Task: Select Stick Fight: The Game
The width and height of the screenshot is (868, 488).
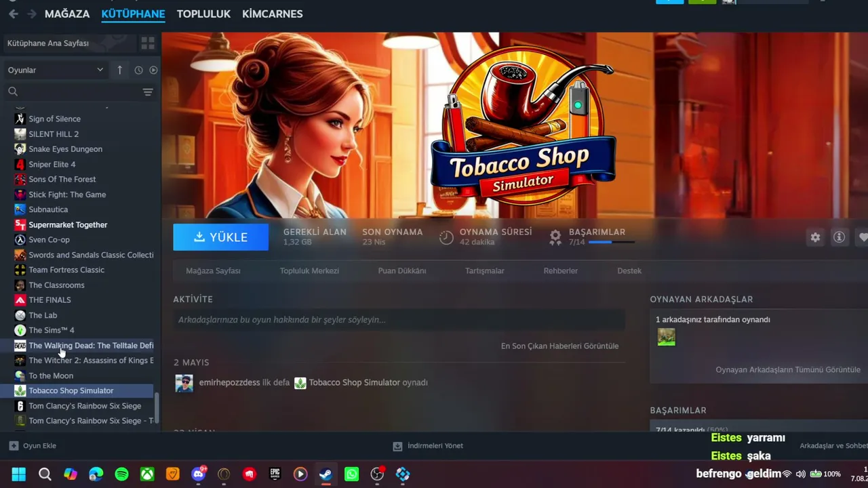Action: tap(84, 195)
